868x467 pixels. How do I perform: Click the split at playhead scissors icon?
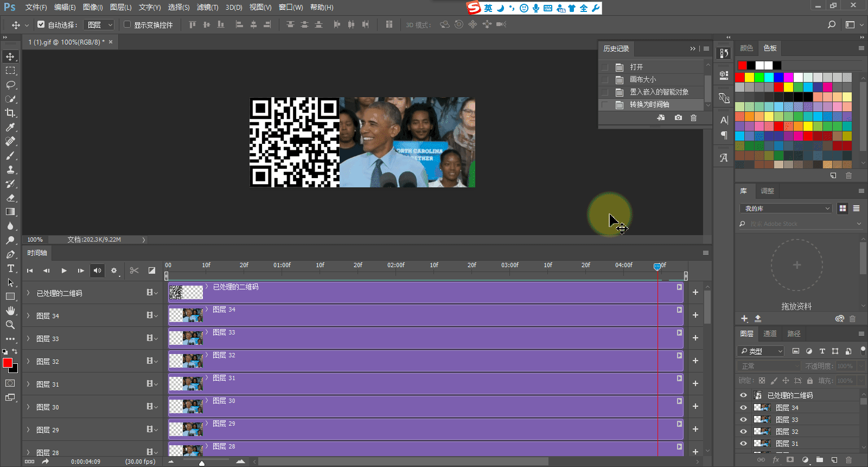tap(135, 270)
